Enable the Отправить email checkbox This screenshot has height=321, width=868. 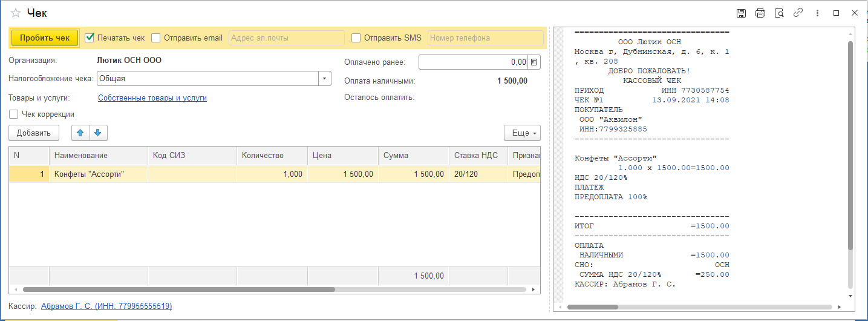coord(156,38)
